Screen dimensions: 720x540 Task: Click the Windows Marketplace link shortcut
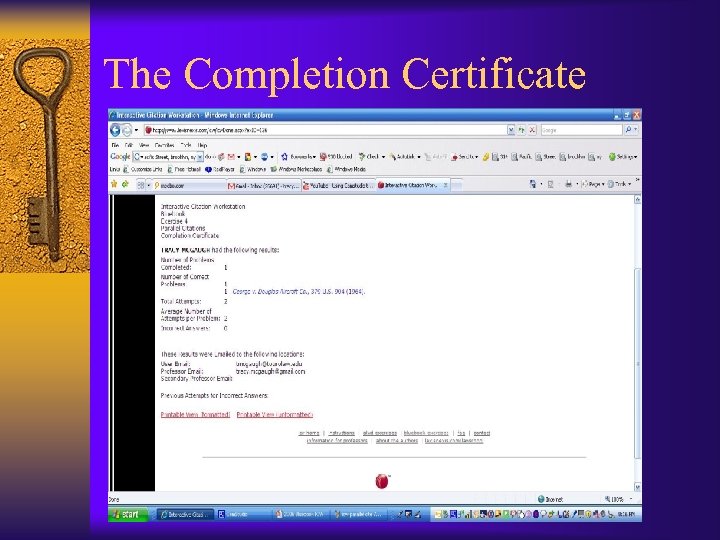click(296, 169)
